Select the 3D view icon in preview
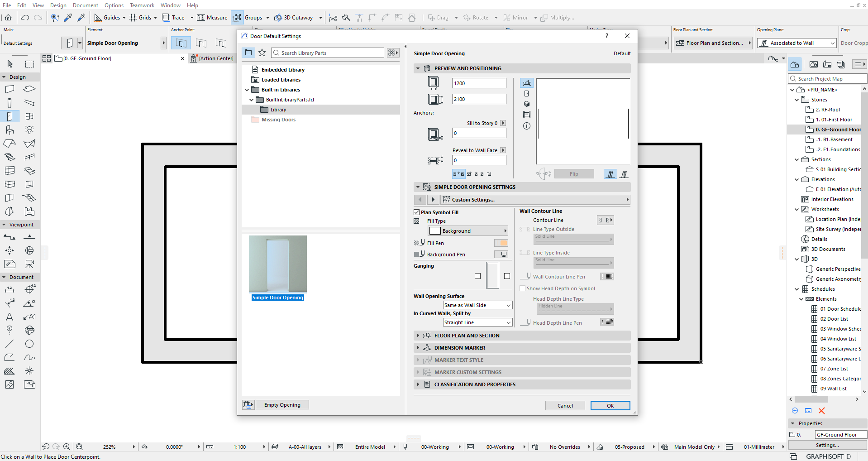The width and height of the screenshot is (868, 461). (527, 104)
